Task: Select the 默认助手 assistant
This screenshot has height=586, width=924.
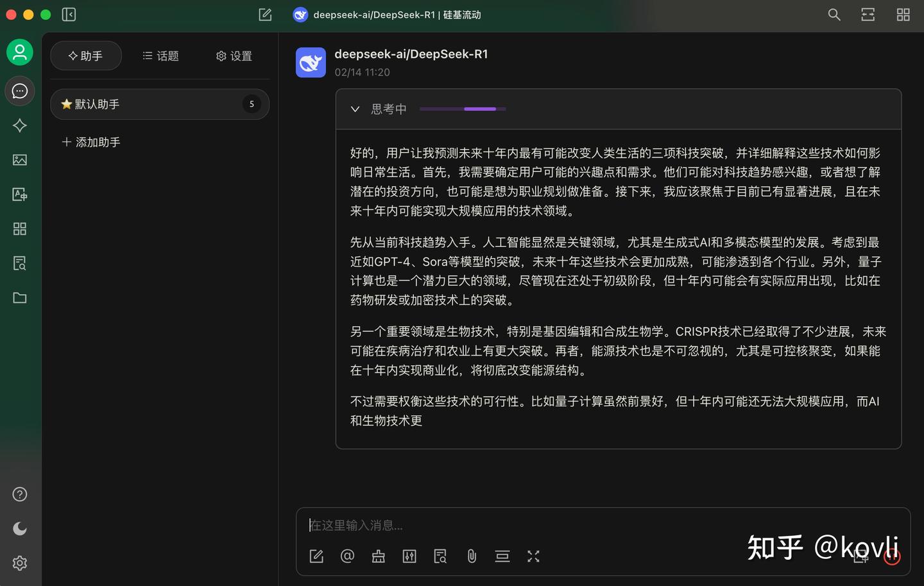Action: 159,104
